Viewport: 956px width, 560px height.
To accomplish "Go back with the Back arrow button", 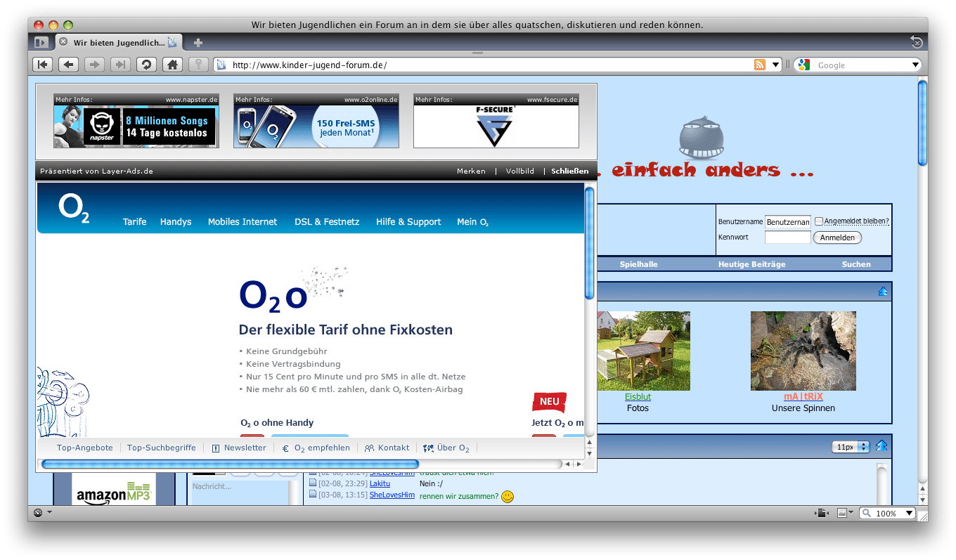I will point(68,65).
